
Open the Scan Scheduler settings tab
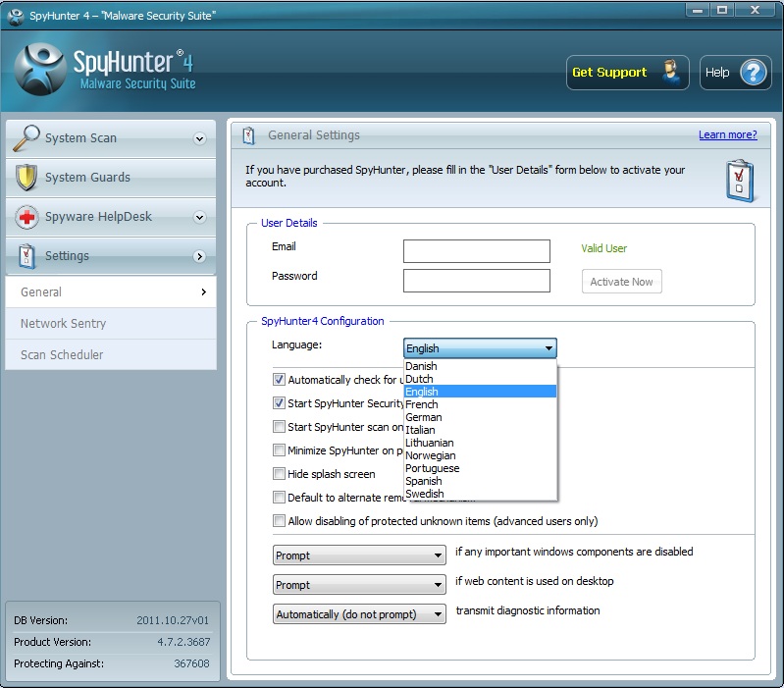click(62, 355)
